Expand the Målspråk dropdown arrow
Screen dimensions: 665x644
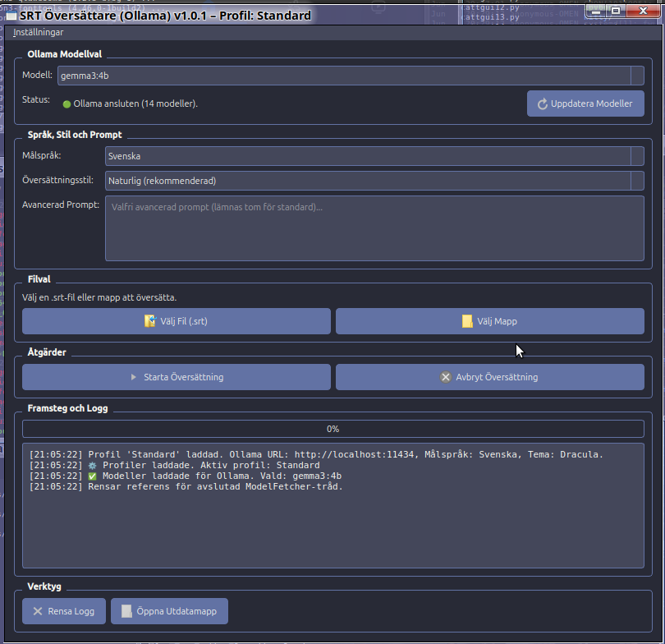tap(637, 156)
